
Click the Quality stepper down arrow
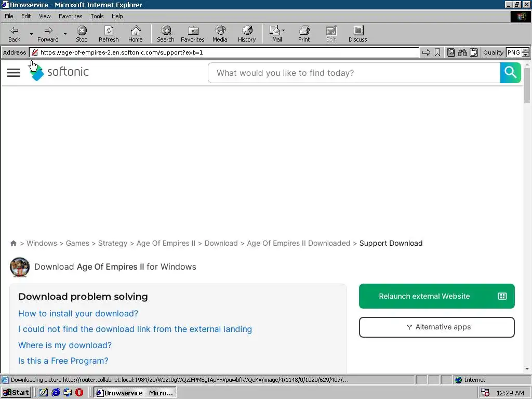[526, 55]
